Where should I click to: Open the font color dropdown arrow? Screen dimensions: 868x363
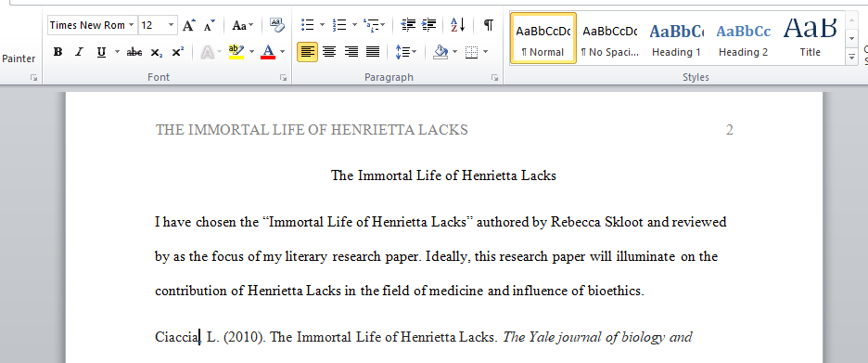(x=282, y=52)
